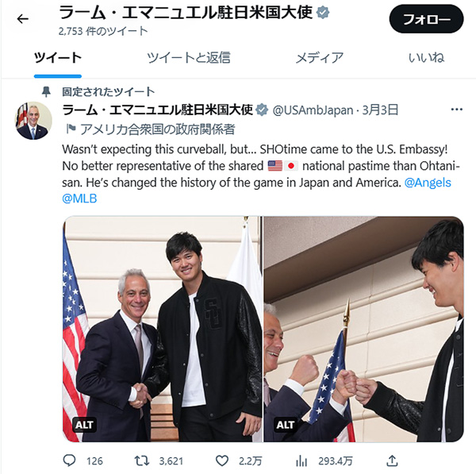This screenshot has height=474, width=476.
Task: Retweet using the icon showing 3,621
Action: pos(142,461)
